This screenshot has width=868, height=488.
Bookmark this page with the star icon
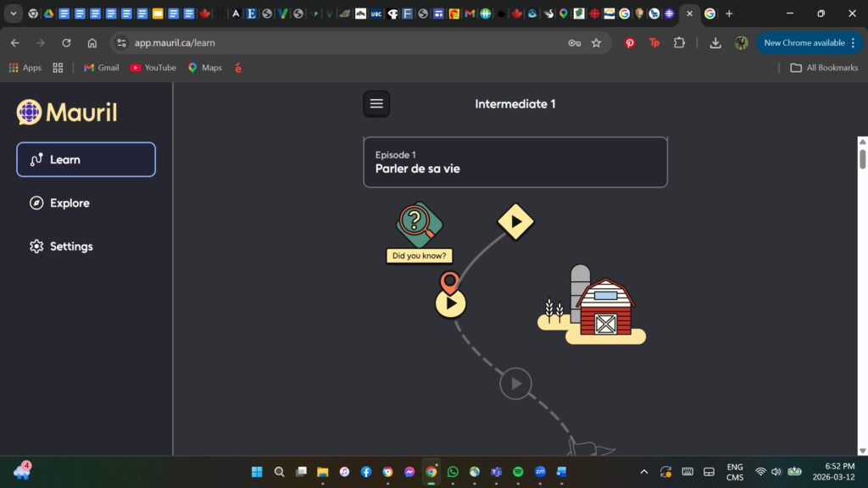tap(596, 42)
